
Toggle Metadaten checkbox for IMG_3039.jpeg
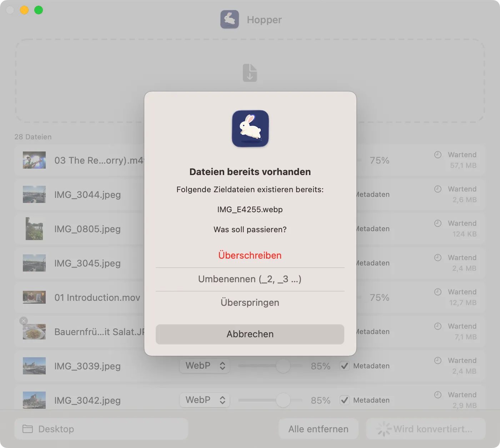[x=344, y=366]
